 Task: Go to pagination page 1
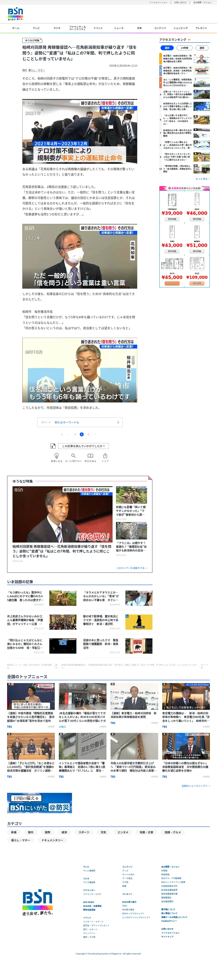[62, 434]
